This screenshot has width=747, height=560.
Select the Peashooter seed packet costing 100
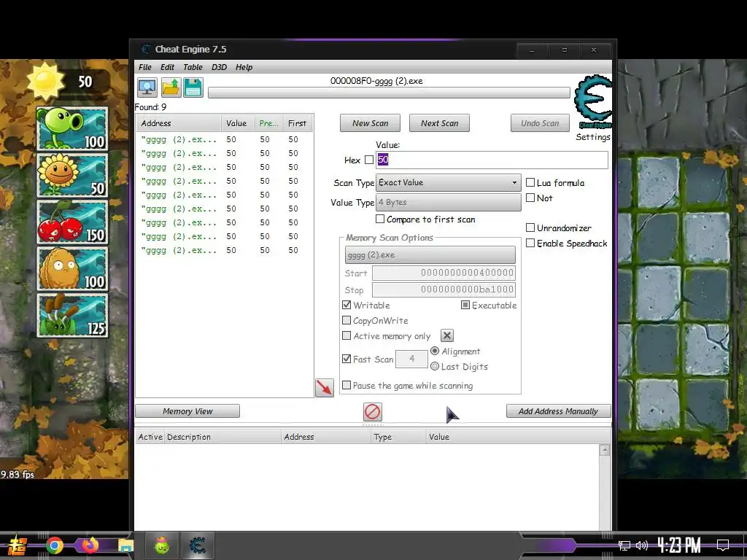click(x=72, y=128)
